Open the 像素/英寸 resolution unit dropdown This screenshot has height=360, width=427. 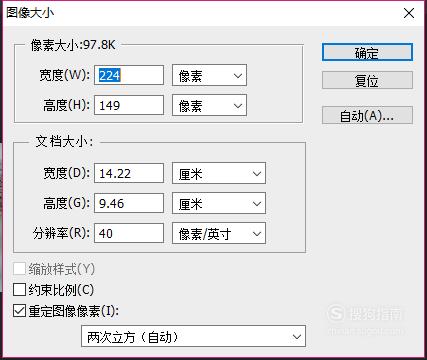click(219, 233)
